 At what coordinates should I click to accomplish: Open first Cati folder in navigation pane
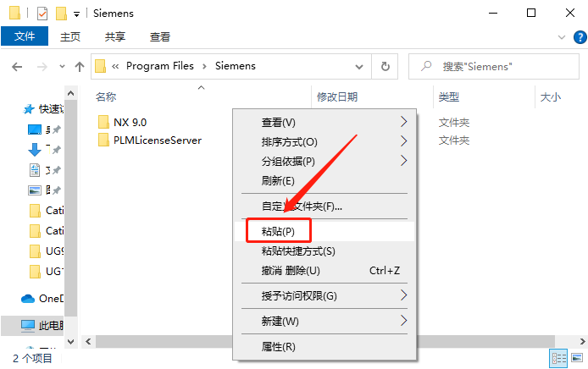[46, 211]
